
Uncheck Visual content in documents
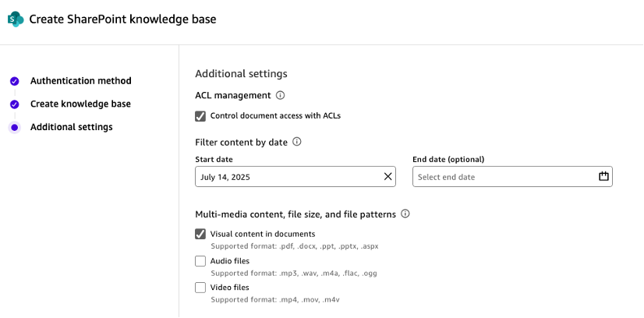pos(200,235)
